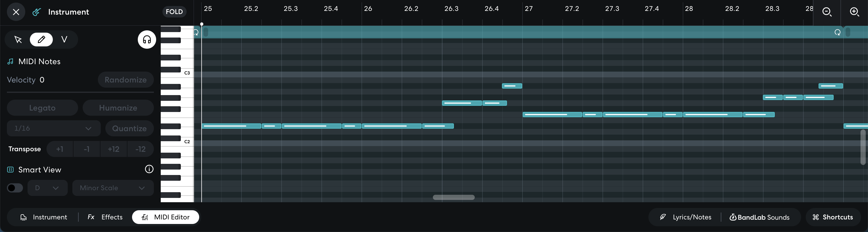Select the long note starting at bar 27
The width and height of the screenshot is (868, 232).
click(552, 115)
